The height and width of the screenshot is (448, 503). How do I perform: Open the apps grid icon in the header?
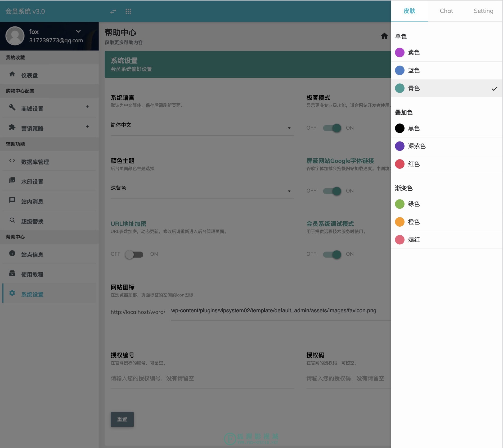click(128, 11)
